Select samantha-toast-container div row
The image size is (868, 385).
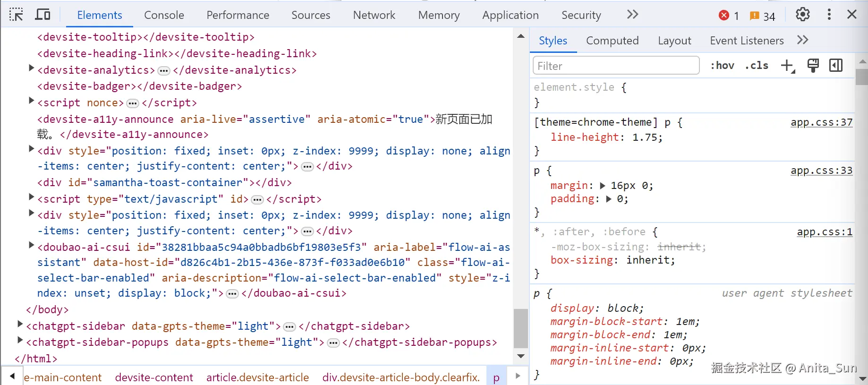(165, 182)
